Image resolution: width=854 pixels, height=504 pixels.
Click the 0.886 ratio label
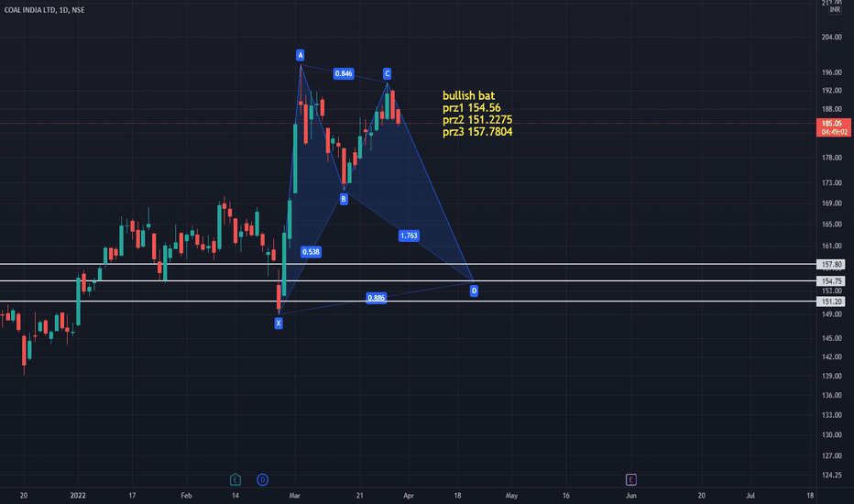click(x=377, y=298)
